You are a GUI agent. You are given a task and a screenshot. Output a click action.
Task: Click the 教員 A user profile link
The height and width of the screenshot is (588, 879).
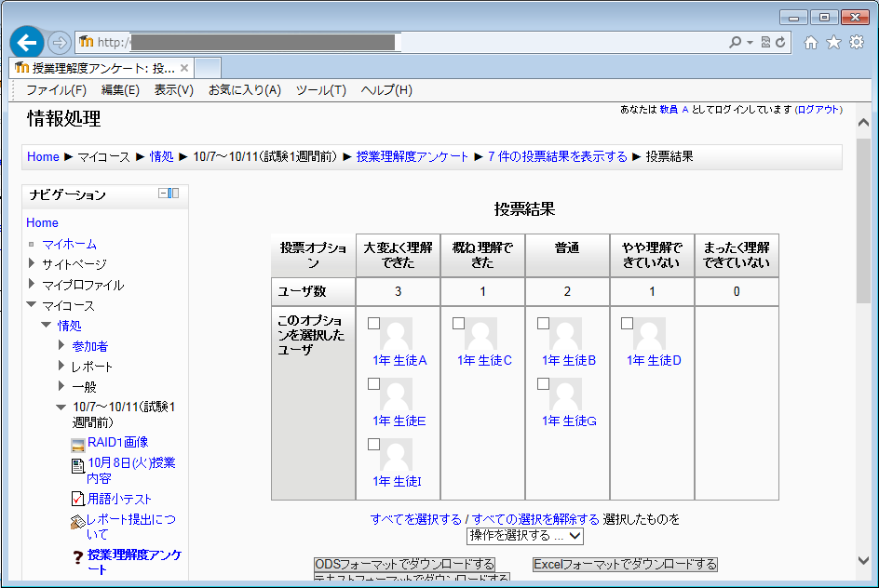(673, 110)
